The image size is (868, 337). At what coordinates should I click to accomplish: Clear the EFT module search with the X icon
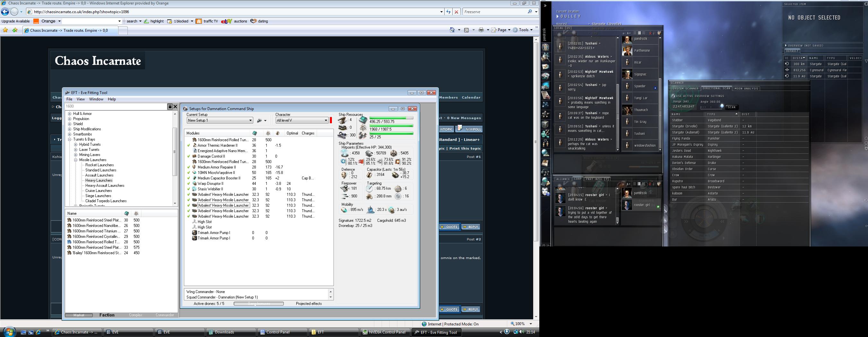pyautogui.click(x=175, y=107)
